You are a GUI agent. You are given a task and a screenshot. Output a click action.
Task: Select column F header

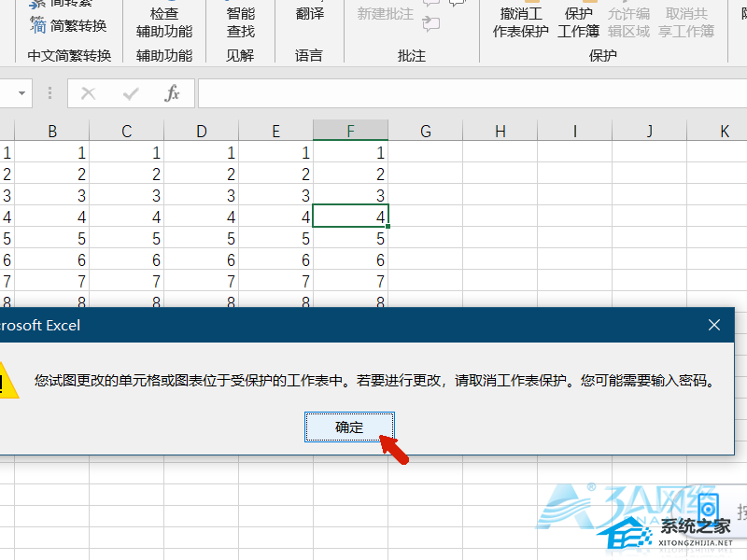tap(351, 131)
